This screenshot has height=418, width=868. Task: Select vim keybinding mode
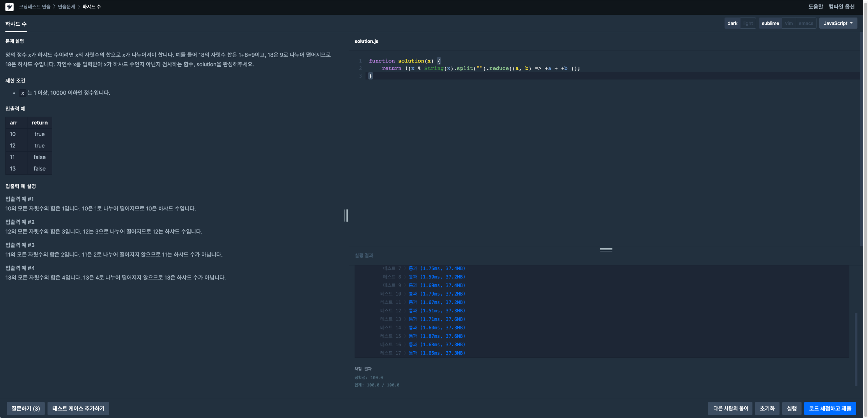click(x=789, y=23)
